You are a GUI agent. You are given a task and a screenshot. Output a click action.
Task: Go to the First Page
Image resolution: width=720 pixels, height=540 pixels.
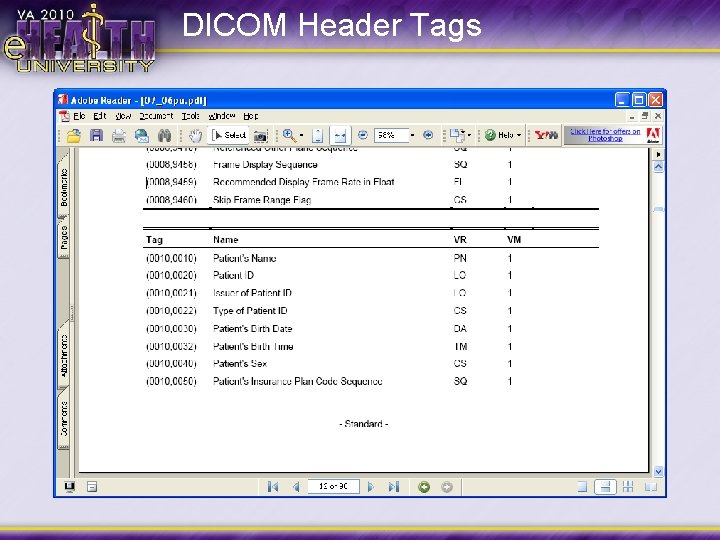click(x=272, y=487)
